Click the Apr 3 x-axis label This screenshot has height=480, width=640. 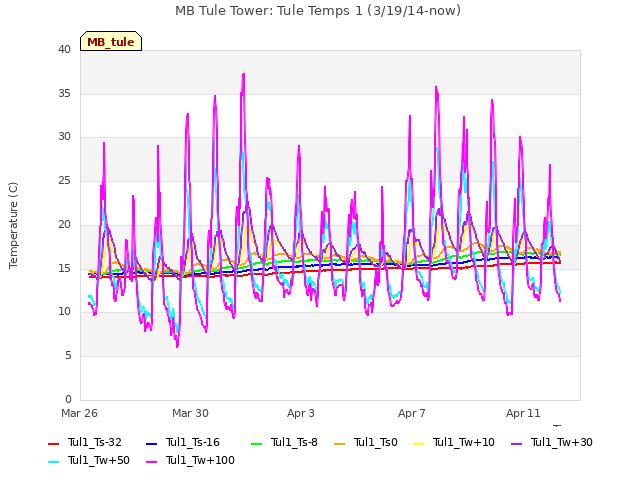pyautogui.click(x=301, y=413)
